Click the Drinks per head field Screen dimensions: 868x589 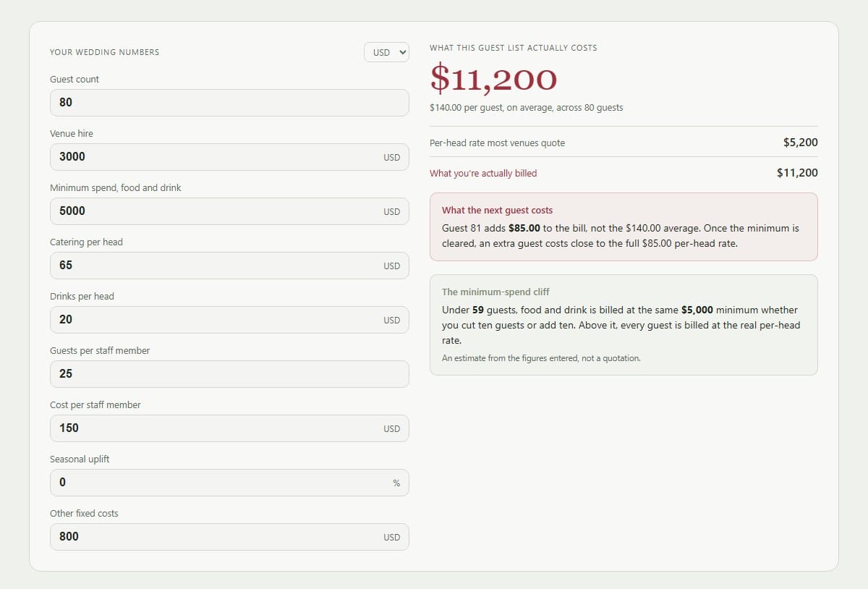[x=229, y=320]
